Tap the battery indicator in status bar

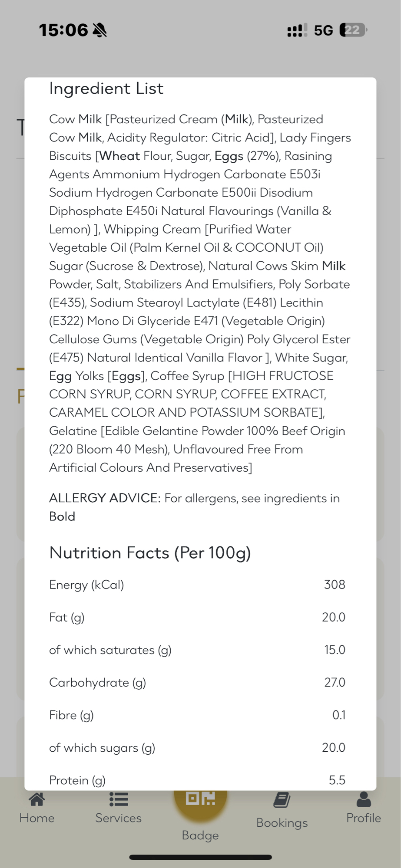point(353,30)
